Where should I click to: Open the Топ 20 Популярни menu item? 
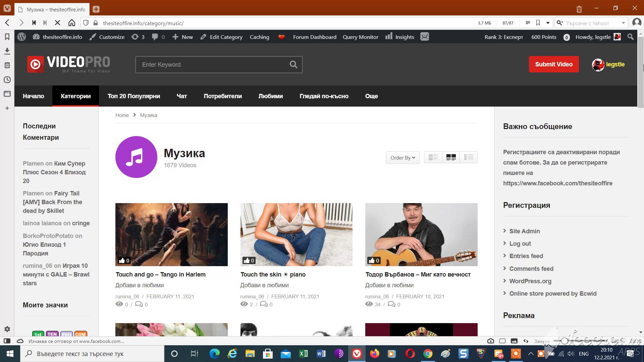pyautogui.click(x=133, y=96)
